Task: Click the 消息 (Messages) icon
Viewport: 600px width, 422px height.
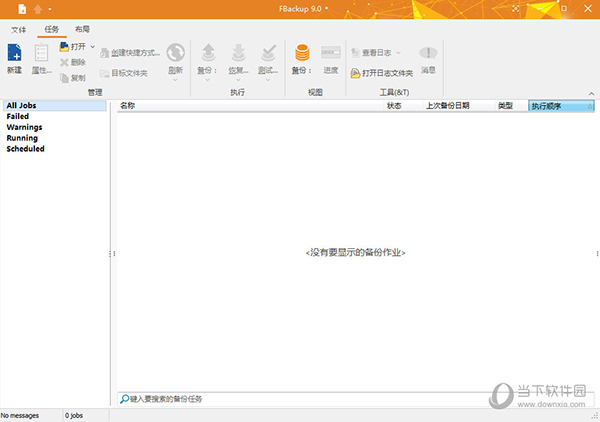Action: coord(428,53)
